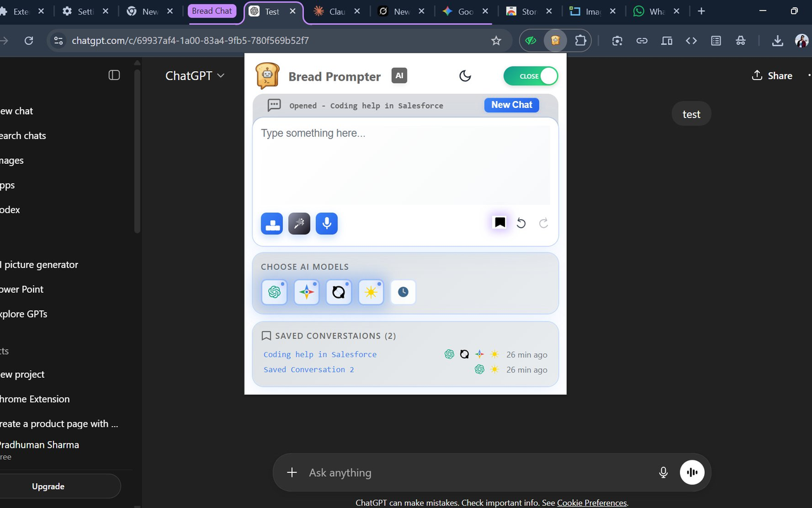Collapse the ChatGPT sidebar with the panel icon
The image size is (812, 508).
[x=114, y=75]
